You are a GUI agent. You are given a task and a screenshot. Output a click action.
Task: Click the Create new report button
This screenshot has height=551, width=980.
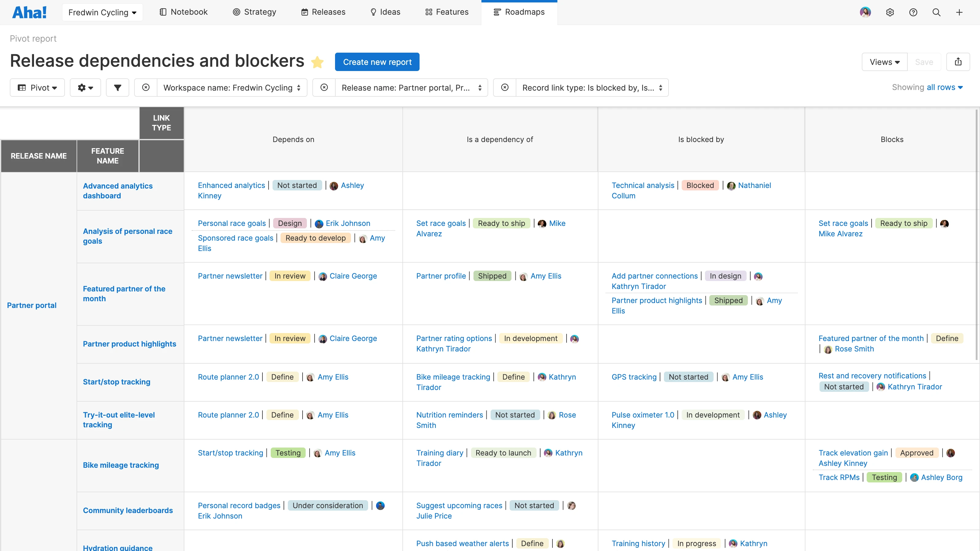point(377,62)
